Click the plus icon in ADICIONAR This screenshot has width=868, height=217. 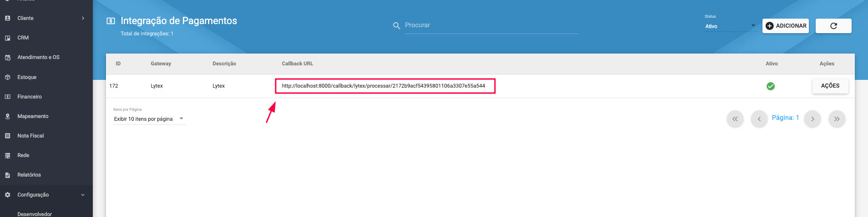pyautogui.click(x=770, y=26)
